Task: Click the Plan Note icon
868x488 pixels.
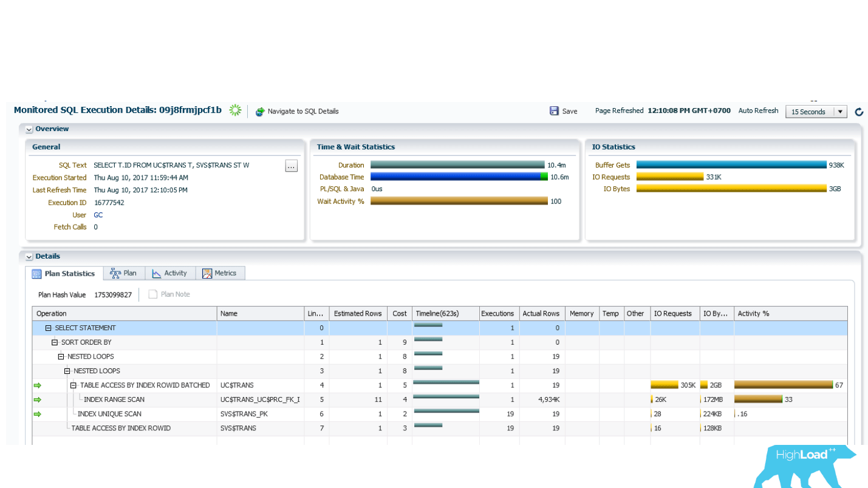Action: 153,294
